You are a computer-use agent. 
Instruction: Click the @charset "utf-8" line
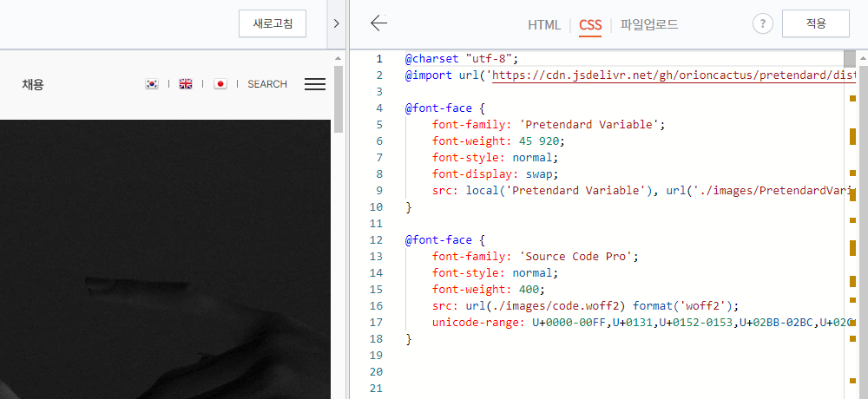(461, 58)
